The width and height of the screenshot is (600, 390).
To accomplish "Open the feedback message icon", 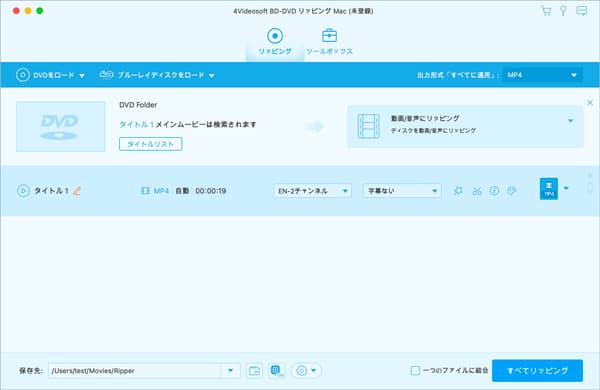I will click(582, 10).
